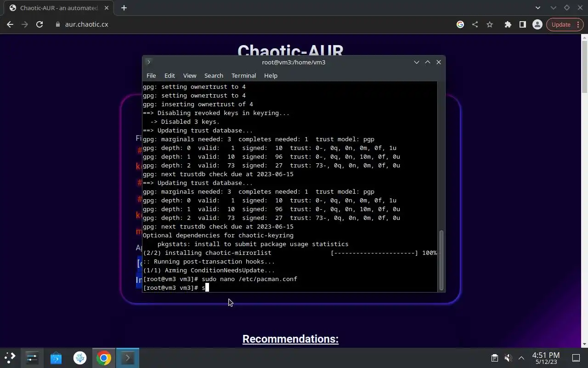Image resolution: width=588 pixels, height=368 pixels.
Task: Toggle the Chrome side panel
Action: (522, 24)
